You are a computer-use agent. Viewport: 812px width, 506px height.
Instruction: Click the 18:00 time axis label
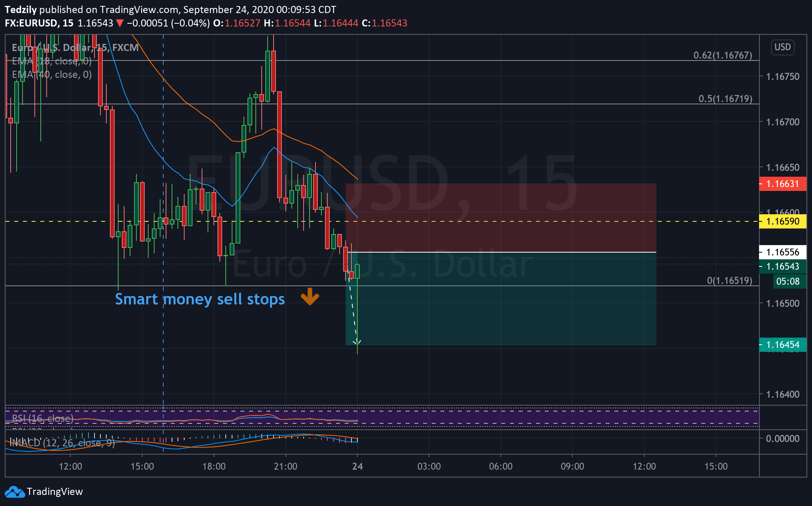click(x=214, y=466)
